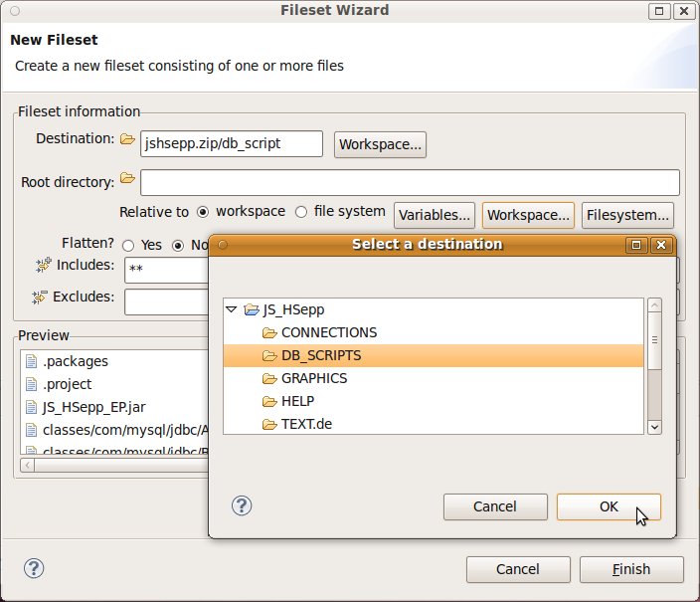Click the folder icon beside Root directory
The height and width of the screenshot is (602, 700).
(127, 178)
